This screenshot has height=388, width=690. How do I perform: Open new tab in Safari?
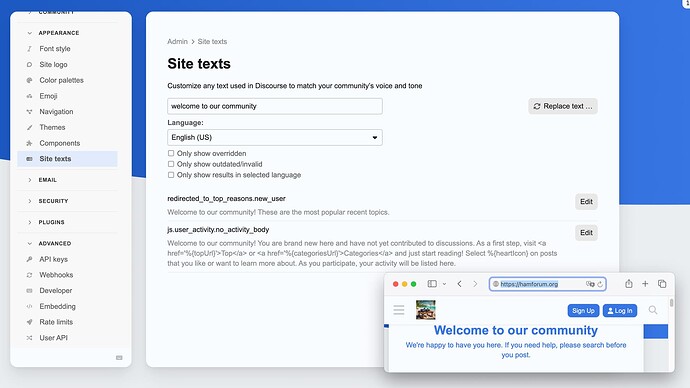click(645, 284)
